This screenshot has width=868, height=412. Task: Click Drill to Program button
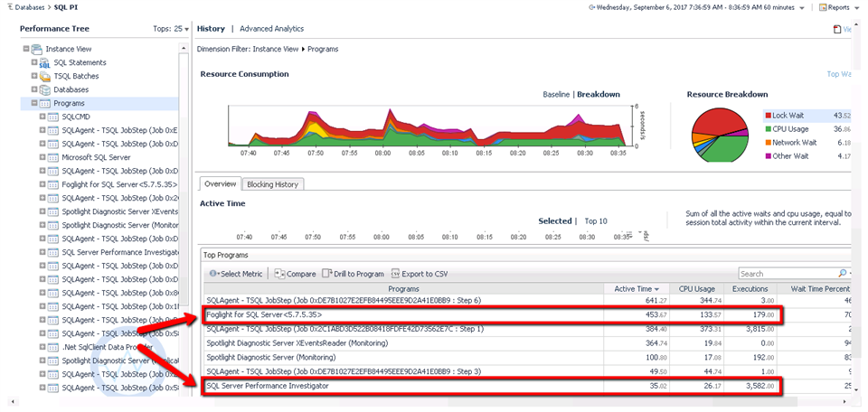pyautogui.click(x=354, y=274)
